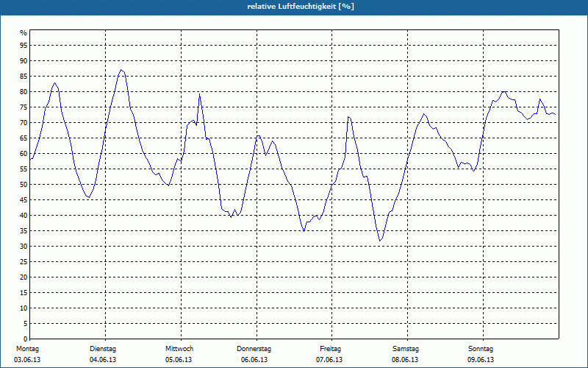Select the 'Sonntag' day label
Viewport: 588px width, 368px height.
click(481, 349)
